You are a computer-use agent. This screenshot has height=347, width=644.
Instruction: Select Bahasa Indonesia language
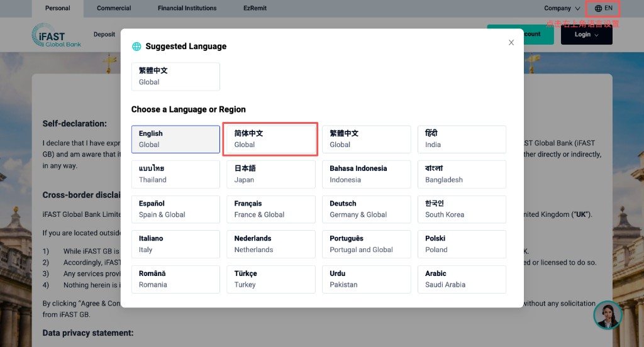click(x=367, y=174)
